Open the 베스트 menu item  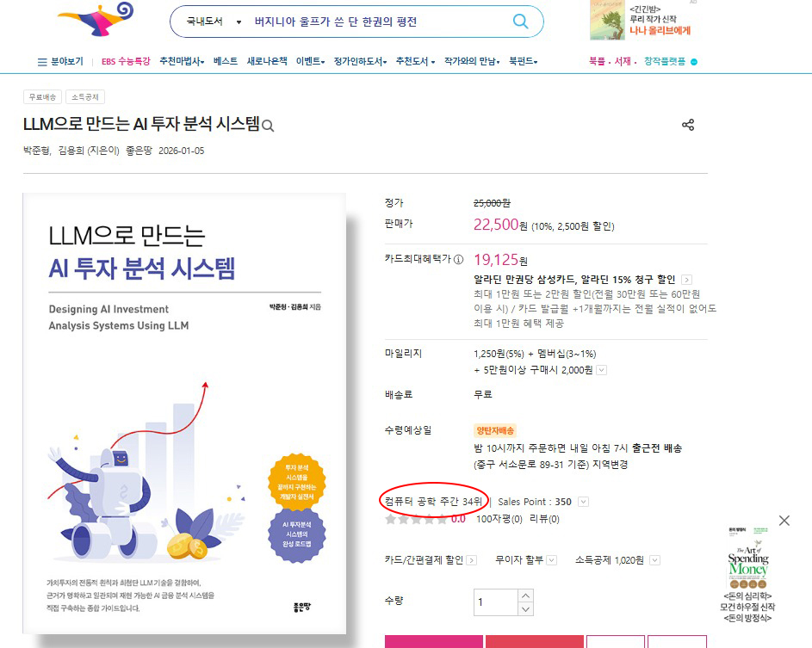[x=226, y=61]
